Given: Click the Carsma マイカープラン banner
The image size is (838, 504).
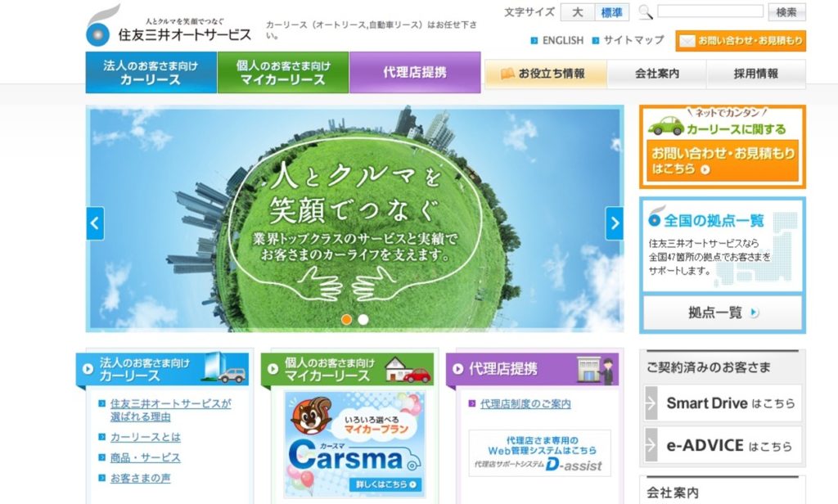Looking at the screenshot, I should 355,444.
